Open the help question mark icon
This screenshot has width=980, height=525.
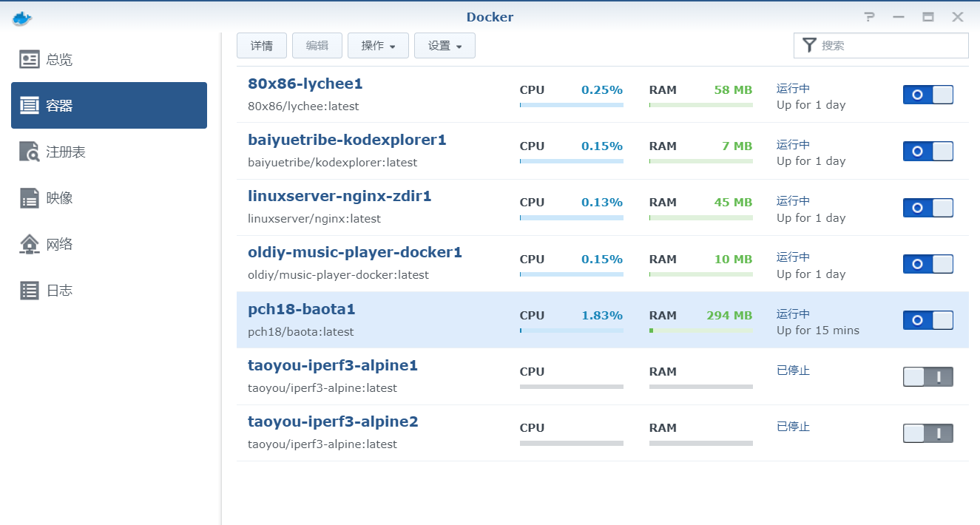click(x=870, y=17)
